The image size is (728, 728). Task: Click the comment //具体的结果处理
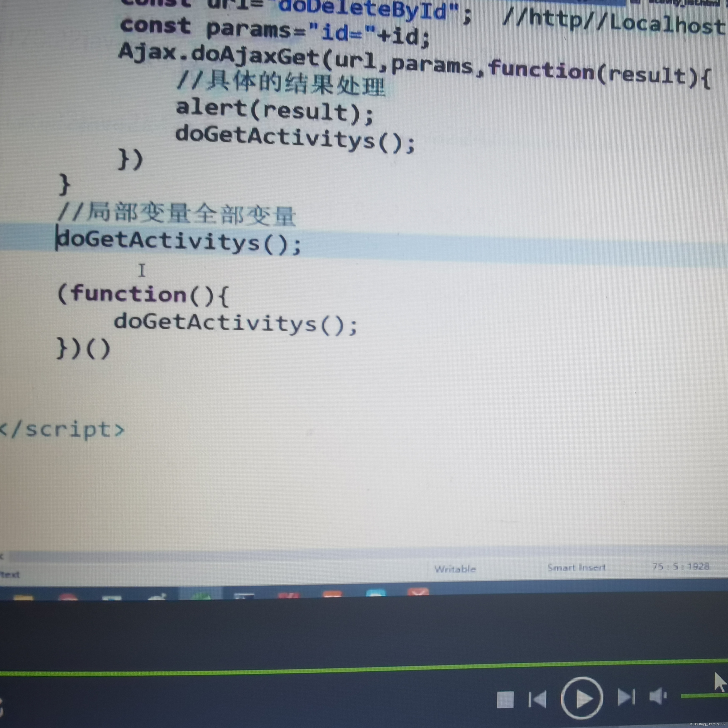tap(281, 83)
